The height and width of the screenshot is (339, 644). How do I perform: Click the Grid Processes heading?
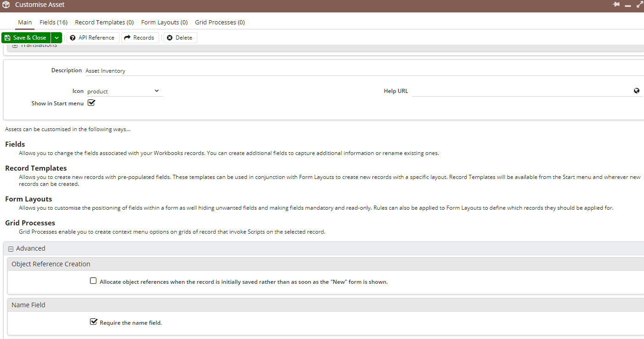(x=30, y=223)
